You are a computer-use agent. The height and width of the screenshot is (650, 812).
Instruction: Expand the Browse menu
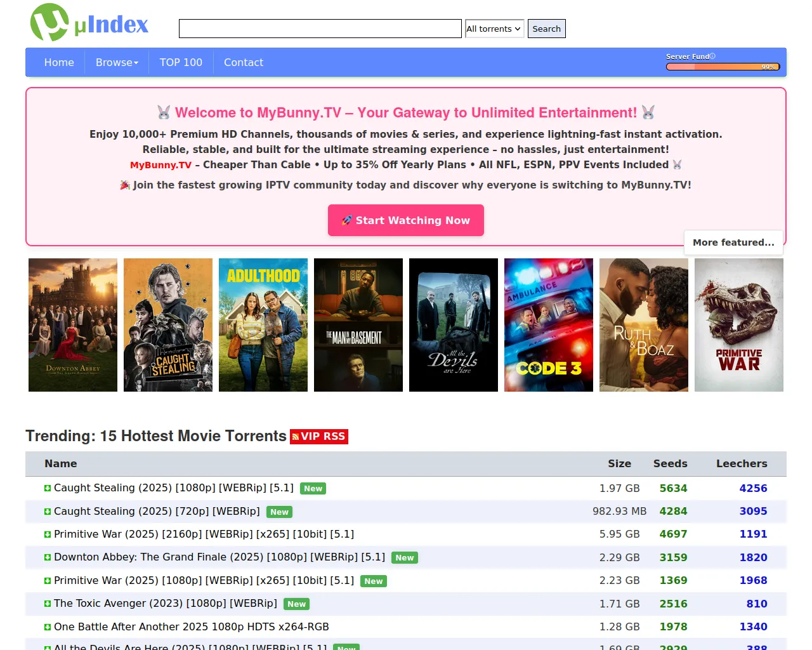tap(117, 62)
